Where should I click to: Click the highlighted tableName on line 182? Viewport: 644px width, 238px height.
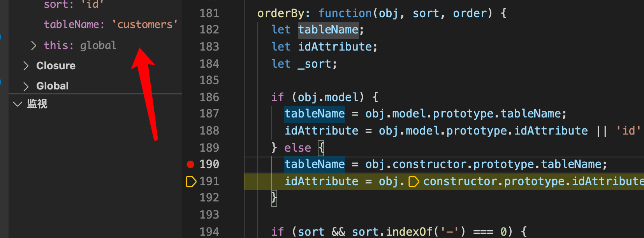click(x=328, y=30)
